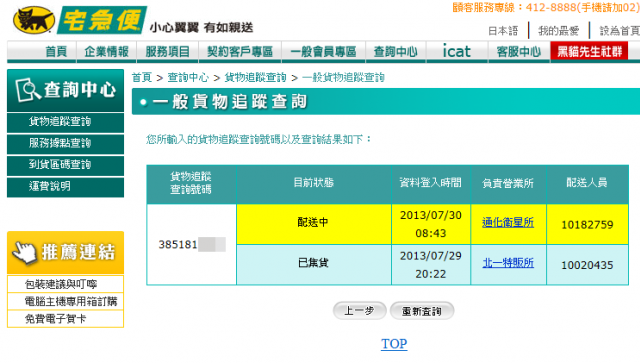Select courier ID 10020435
Image resolution: width=640 pixels, height=363 pixels.
click(x=587, y=265)
